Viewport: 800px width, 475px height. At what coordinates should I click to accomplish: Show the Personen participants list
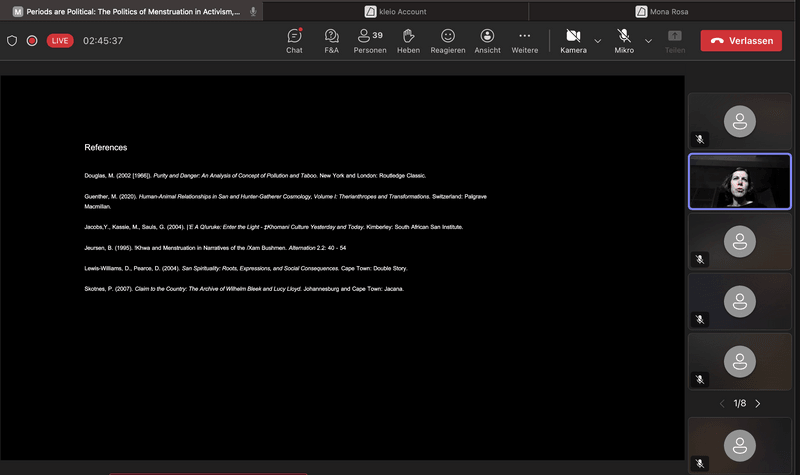coord(370,40)
